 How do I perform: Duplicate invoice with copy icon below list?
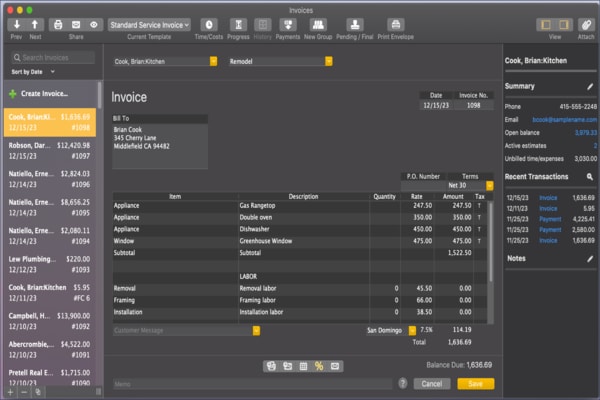pos(38,392)
